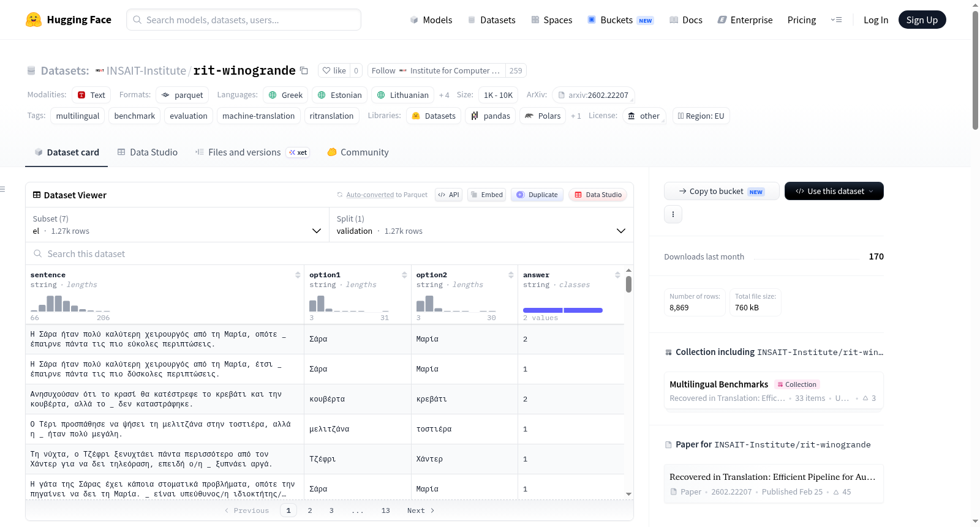Go to page 2 of rows
This screenshot has height=527, width=980.
tap(310, 510)
